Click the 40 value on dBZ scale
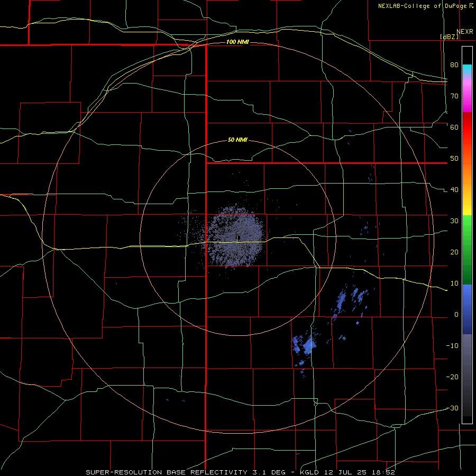The width and height of the screenshot is (476, 476). 454,190
